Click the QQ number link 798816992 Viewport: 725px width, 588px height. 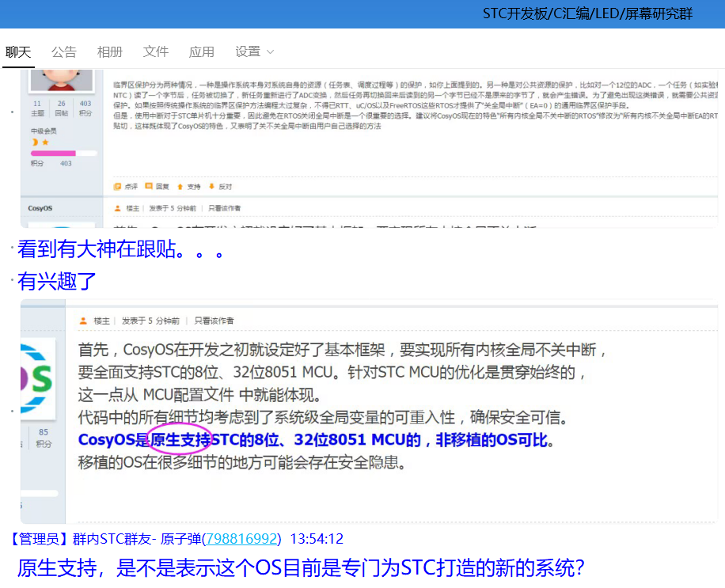pyautogui.click(x=243, y=538)
